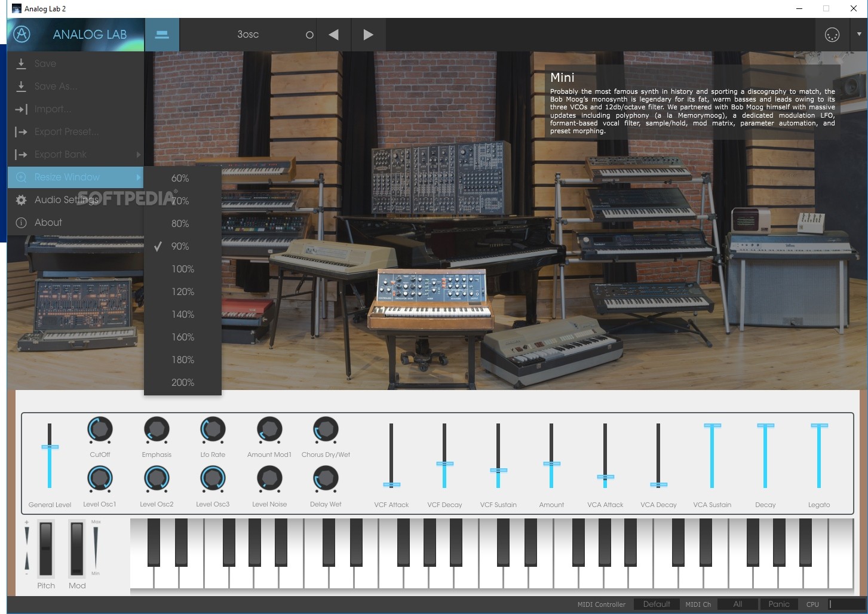Click the Level Osc2 knob

point(157,479)
